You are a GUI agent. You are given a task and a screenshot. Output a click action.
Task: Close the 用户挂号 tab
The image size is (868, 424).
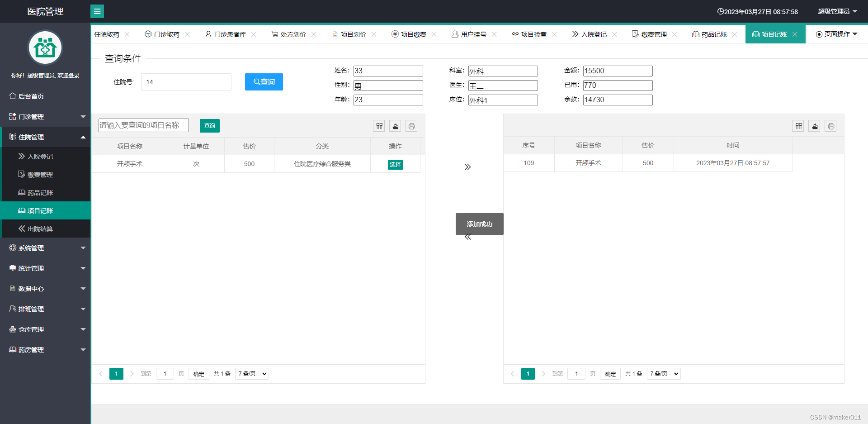[494, 34]
